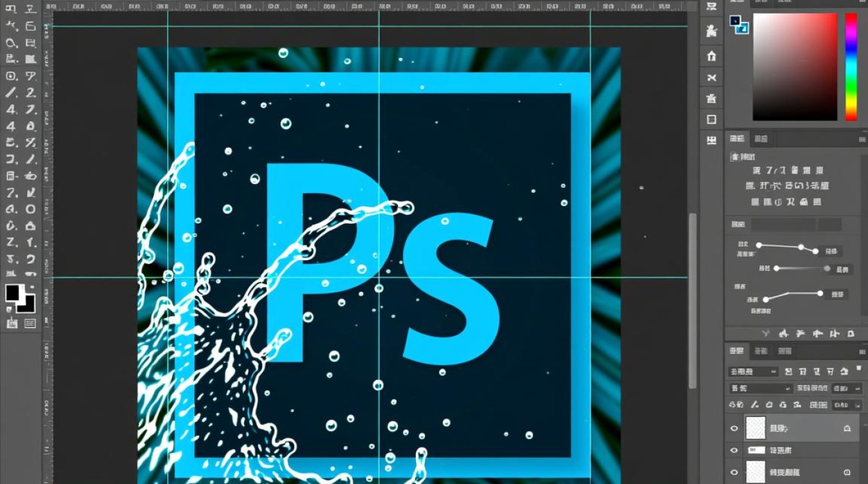Click the dark navy foreground swatch in Color panel
Image resolution: width=868 pixels, height=484 pixels.
735,21
